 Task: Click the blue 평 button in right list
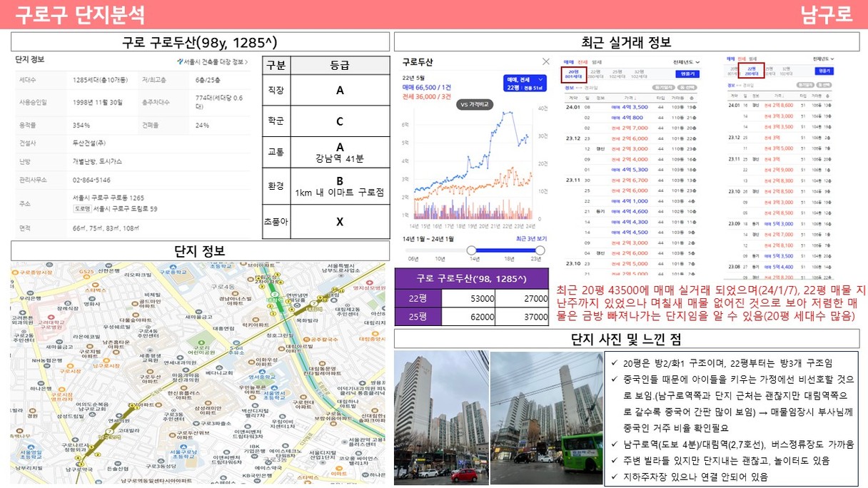[x=824, y=71]
